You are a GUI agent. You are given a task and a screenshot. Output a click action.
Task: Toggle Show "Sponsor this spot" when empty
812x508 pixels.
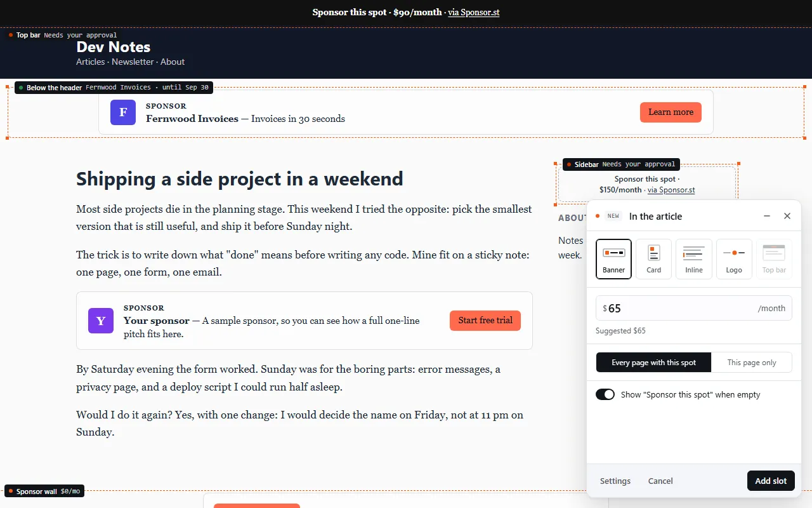(x=605, y=394)
